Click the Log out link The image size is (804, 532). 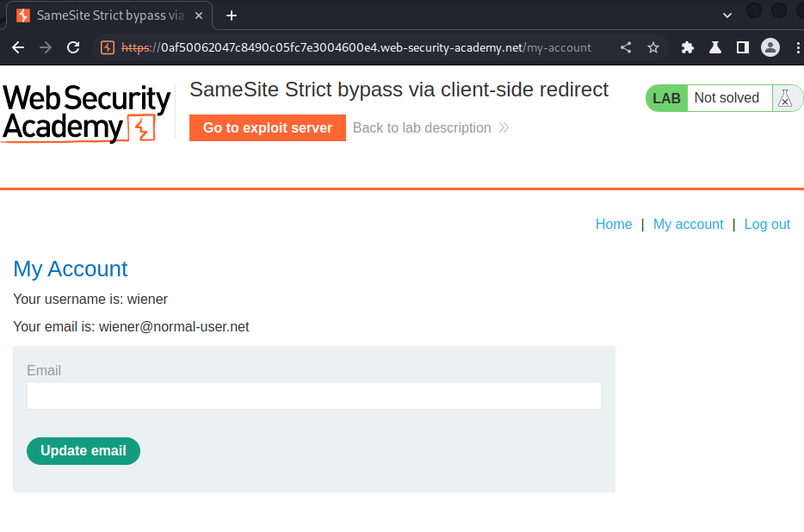(767, 224)
